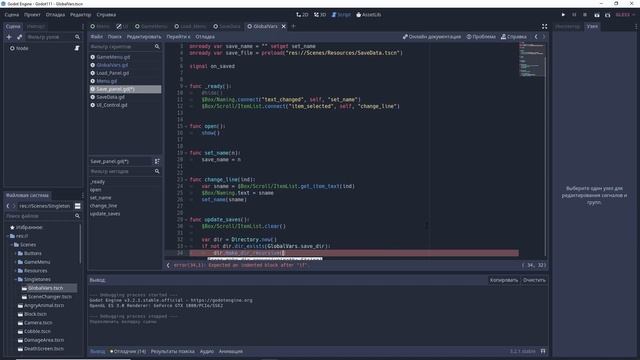Screen dimensions: 640x360
Task: Switch to the GlobalVars scene tab
Action: click(x=262, y=26)
